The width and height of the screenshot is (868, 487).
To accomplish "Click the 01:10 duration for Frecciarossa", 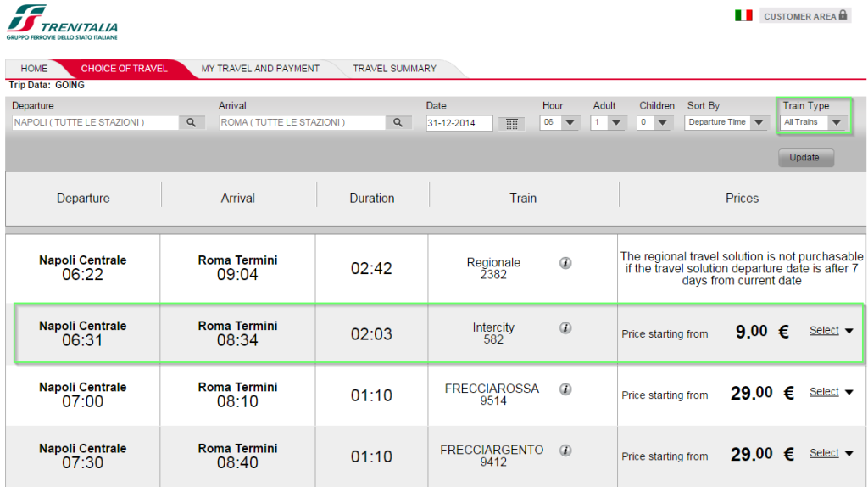I will 371,395.
